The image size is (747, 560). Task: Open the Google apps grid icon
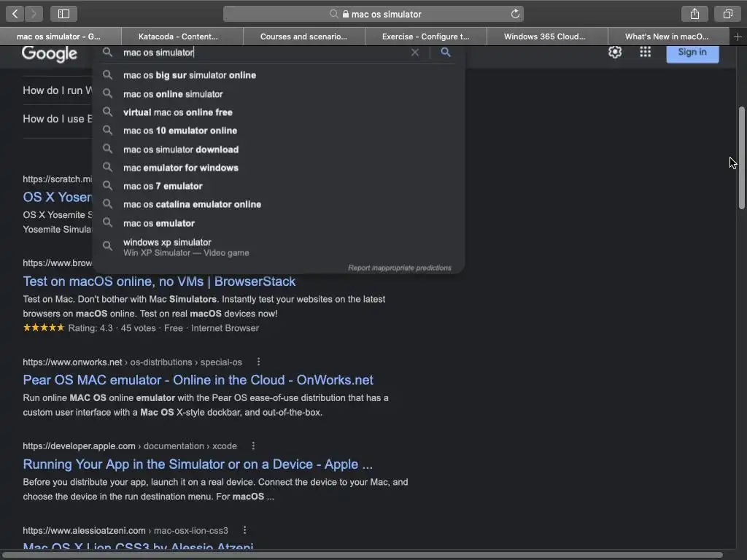click(x=645, y=52)
